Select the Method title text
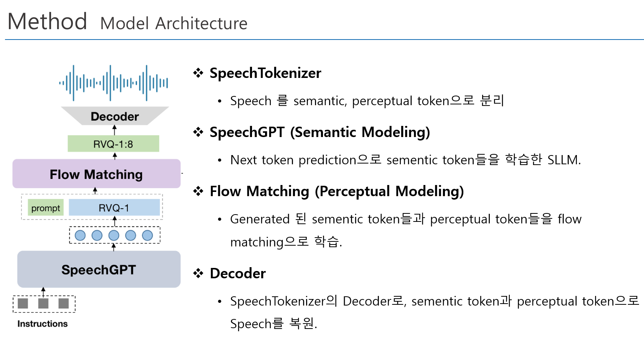Image resolution: width=644 pixels, height=342 pixels. coord(47,21)
